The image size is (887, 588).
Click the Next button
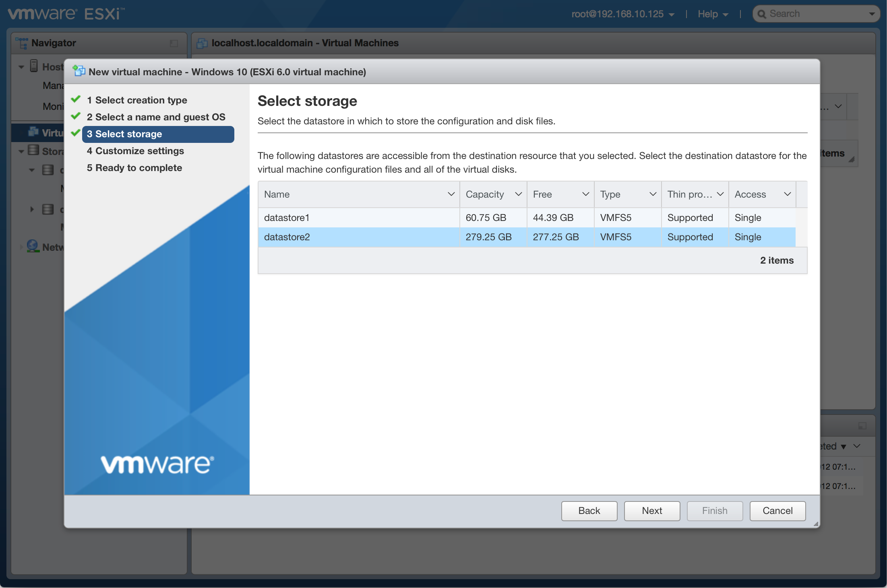(x=652, y=510)
